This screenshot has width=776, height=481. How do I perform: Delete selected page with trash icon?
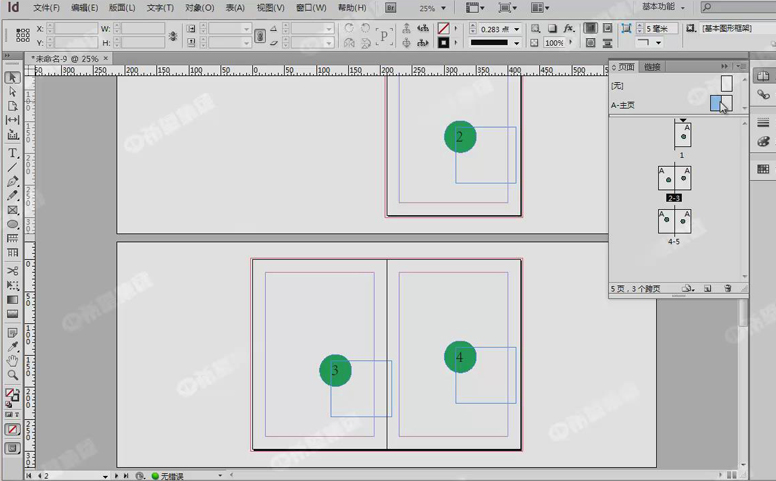[x=728, y=288]
